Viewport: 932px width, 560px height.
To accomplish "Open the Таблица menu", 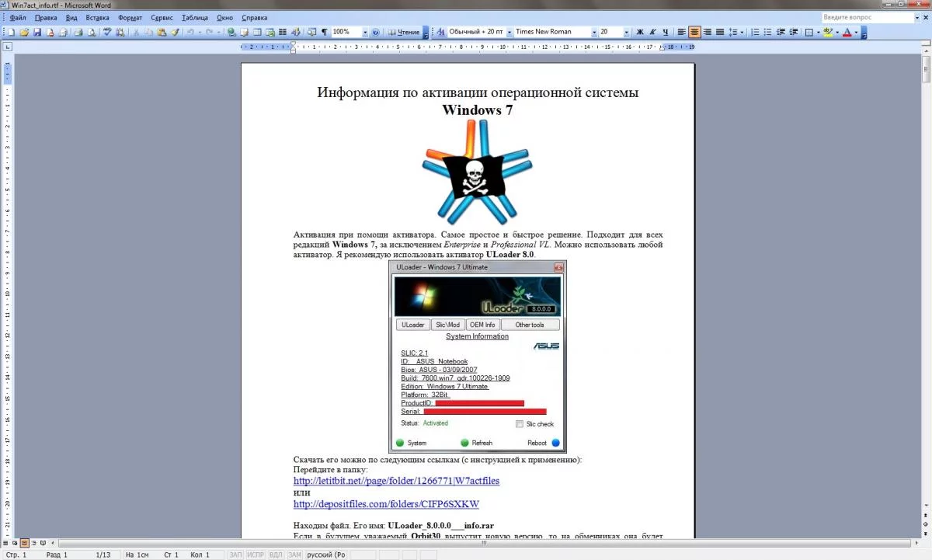I will (x=195, y=17).
